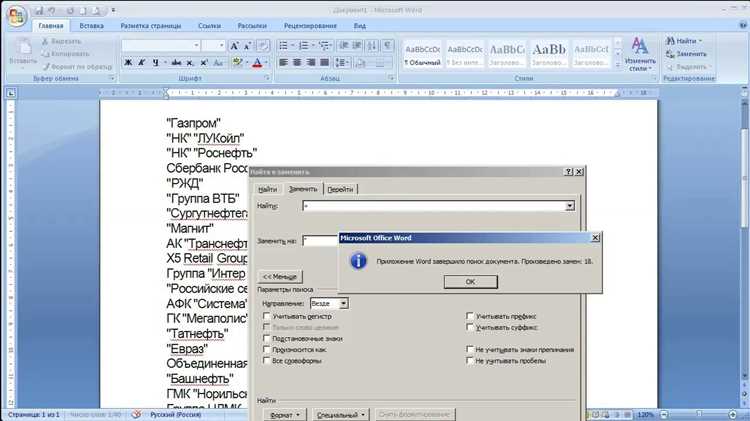750x421 pixels.
Task: Toggle Underline (Ч) formatting
Action: (x=155, y=63)
